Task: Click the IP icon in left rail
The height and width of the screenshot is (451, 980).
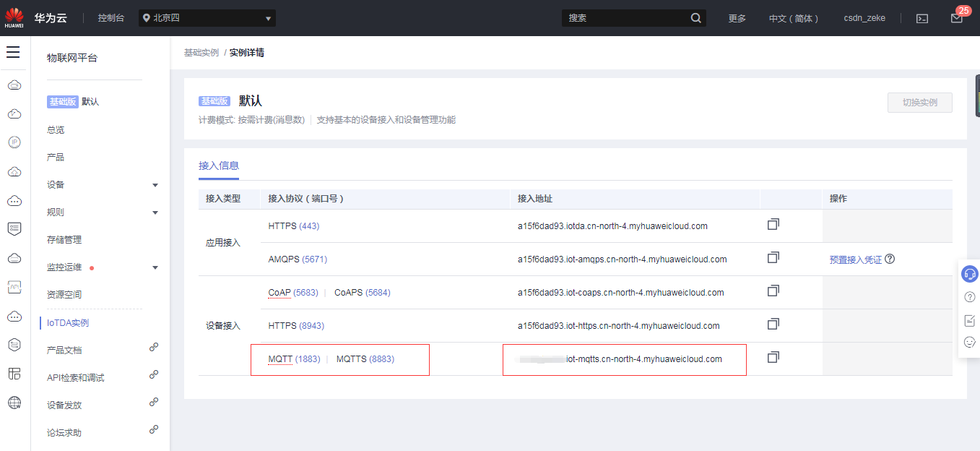Action: coord(14,142)
